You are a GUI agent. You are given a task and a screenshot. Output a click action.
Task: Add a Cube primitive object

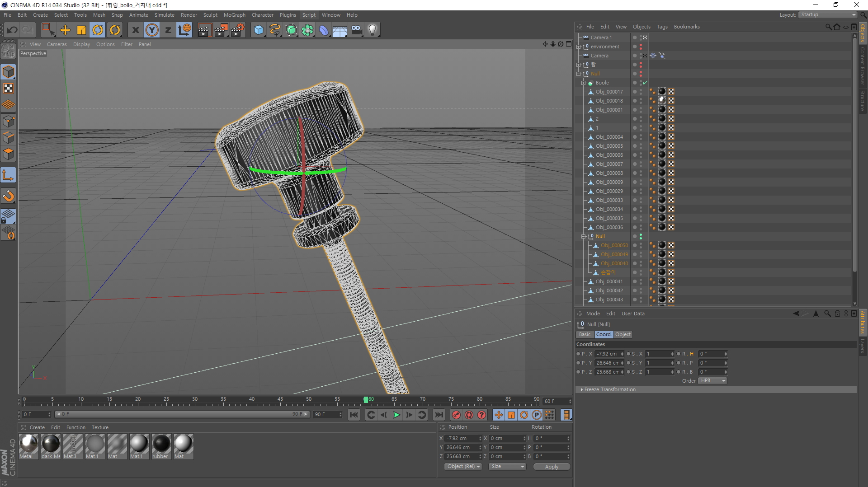pos(259,30)
